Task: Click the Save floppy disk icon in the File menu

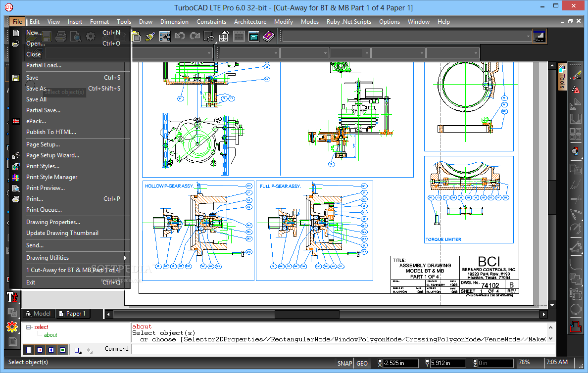Action: click(16, 78)
